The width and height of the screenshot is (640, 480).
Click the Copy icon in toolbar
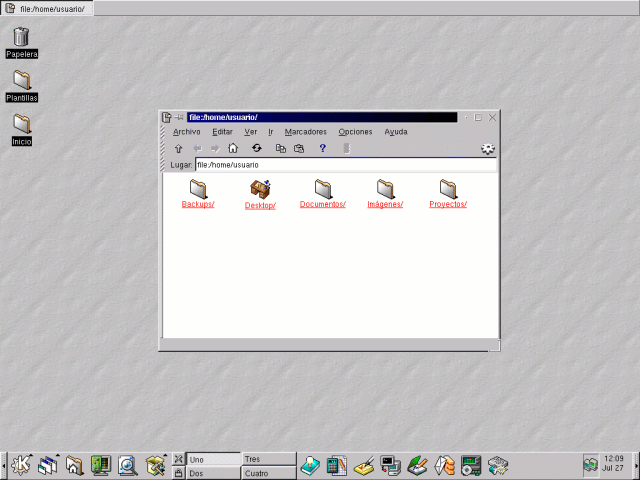click(281, 148)
